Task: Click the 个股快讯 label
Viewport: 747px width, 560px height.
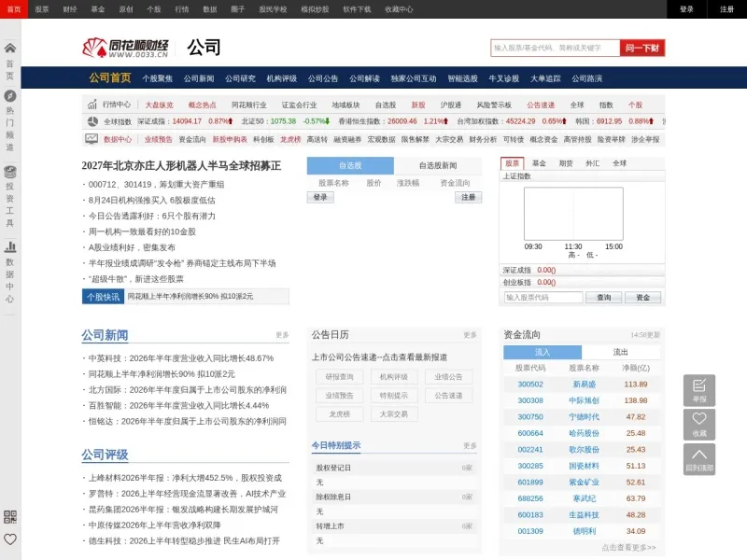Action: pyautogui.click(x=103, y=297)
